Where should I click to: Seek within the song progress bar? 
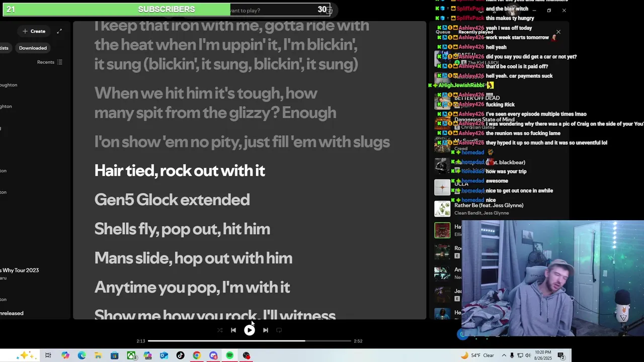pyautogui.click(x=249, y=341)
